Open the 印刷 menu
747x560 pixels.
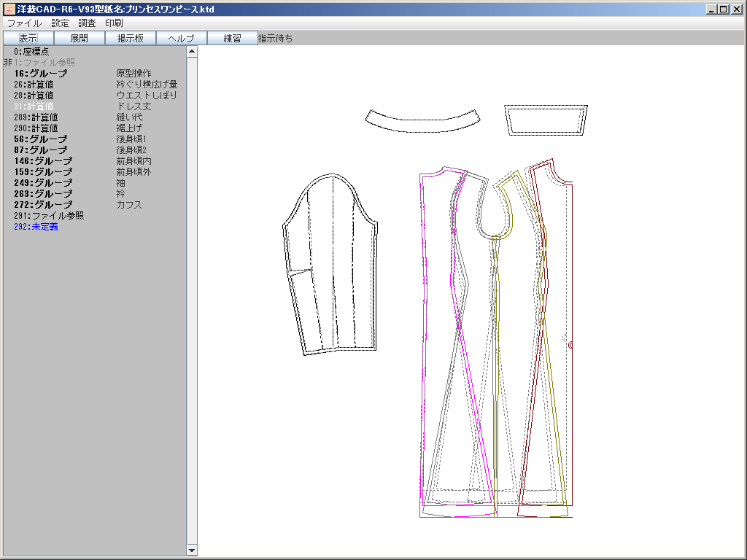[x=114, y=23]
